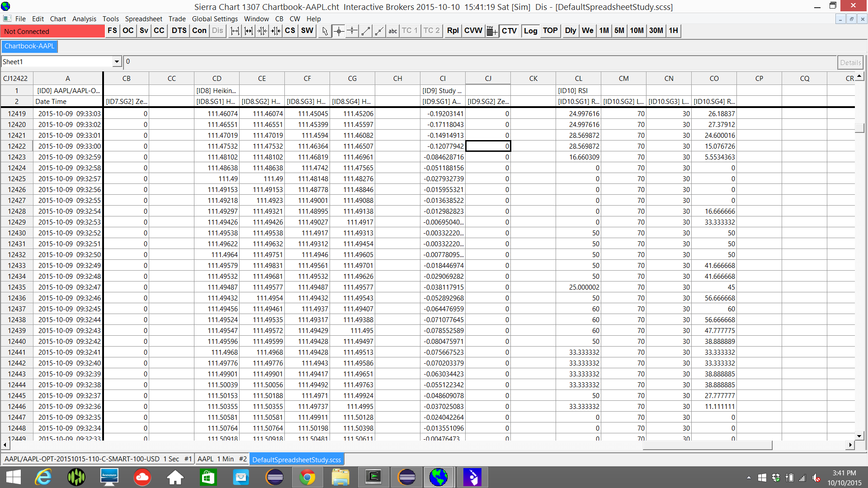Viewport: 868px width, 488px height.
Task: Toggle the CTV button
Action: click(x=509, y=31)
